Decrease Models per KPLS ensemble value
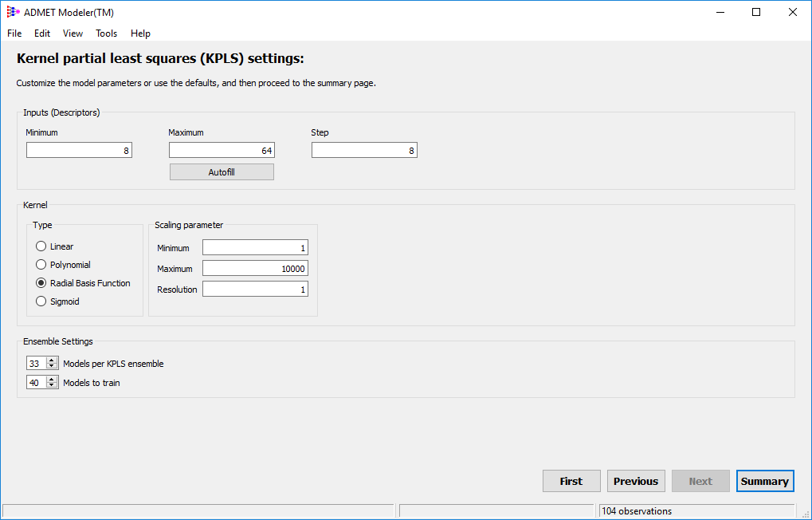Viewport: 812px width, 520px height. coord(51,367)
